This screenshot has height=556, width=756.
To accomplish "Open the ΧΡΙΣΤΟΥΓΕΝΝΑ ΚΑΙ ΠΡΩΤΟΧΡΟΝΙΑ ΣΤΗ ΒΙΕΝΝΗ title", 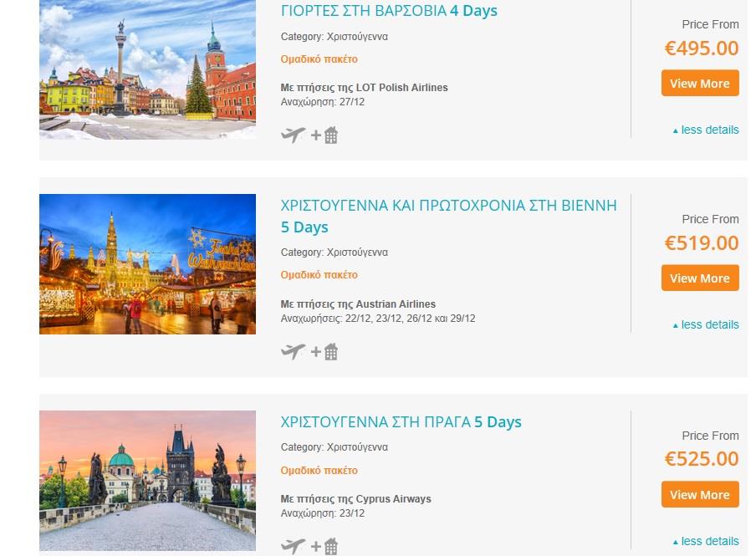I will [449, 216].
